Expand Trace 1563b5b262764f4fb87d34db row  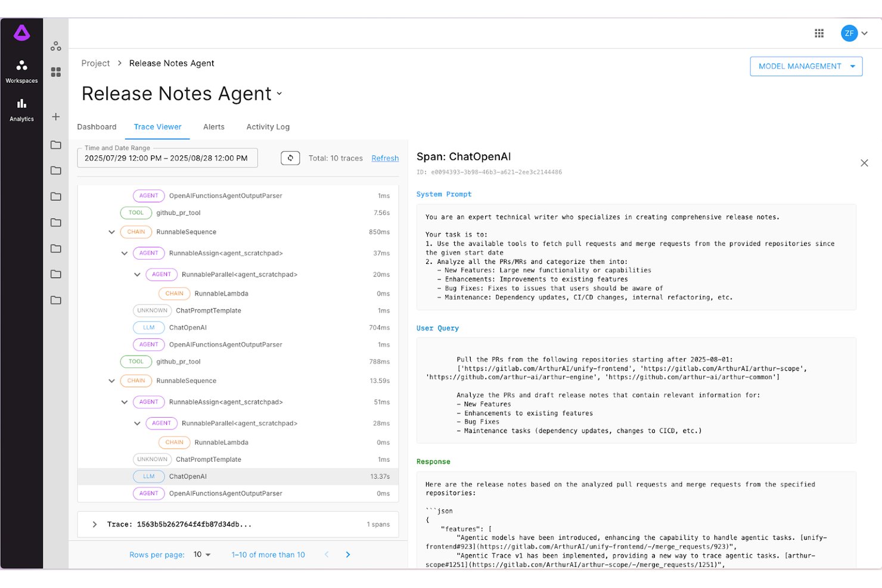94,524
